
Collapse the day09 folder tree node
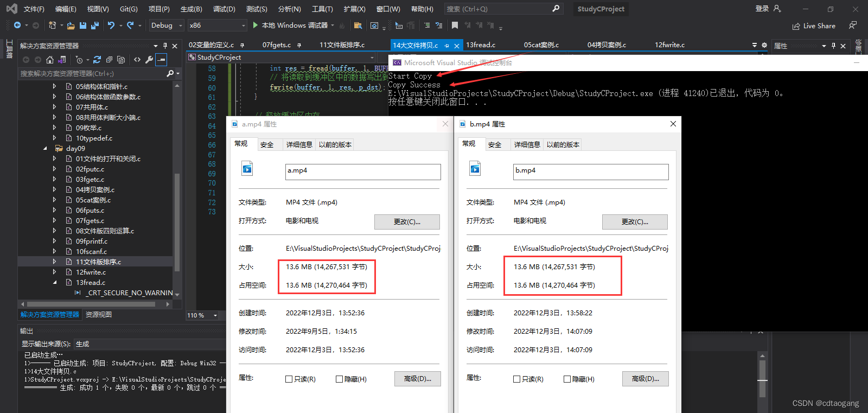[x=45, y=148]
